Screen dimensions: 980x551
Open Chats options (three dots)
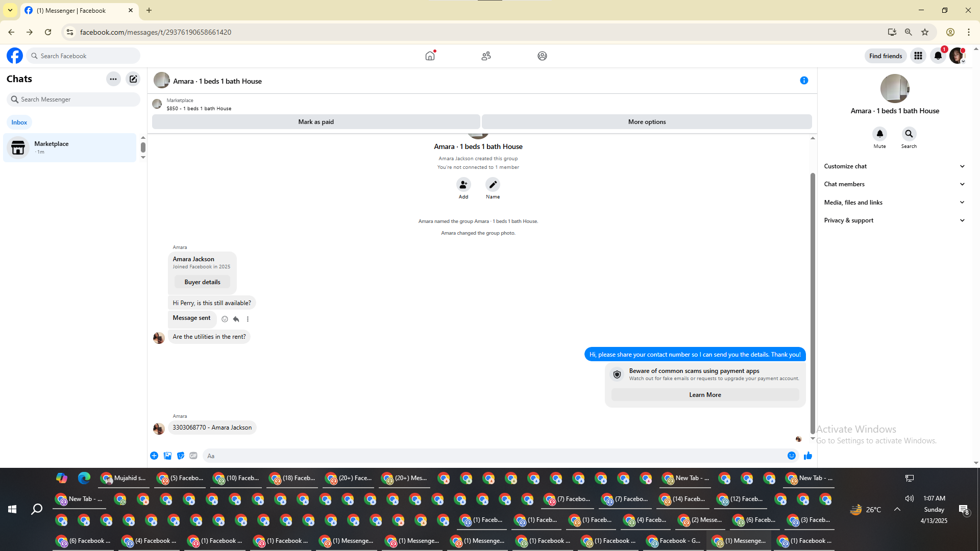coord(113,79)
